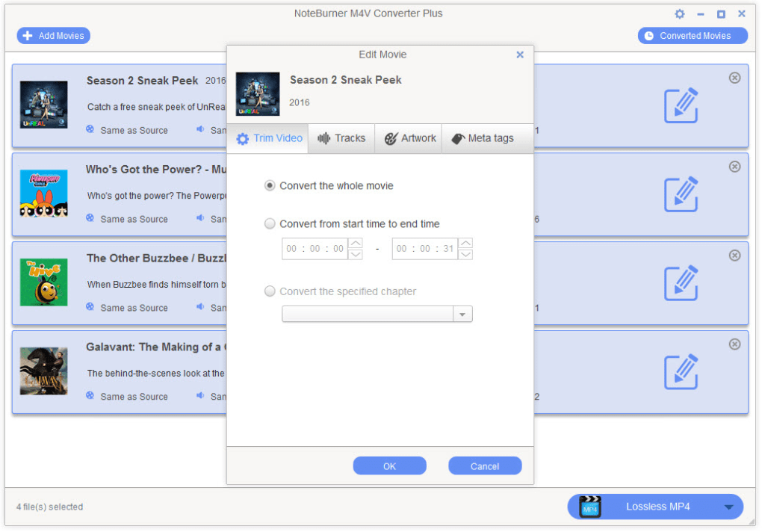This screenshot has width=762, height=532.
Task: Click the 'Season 2 Sneak Peek' title in main list
Action: click(x=143, y=81)
